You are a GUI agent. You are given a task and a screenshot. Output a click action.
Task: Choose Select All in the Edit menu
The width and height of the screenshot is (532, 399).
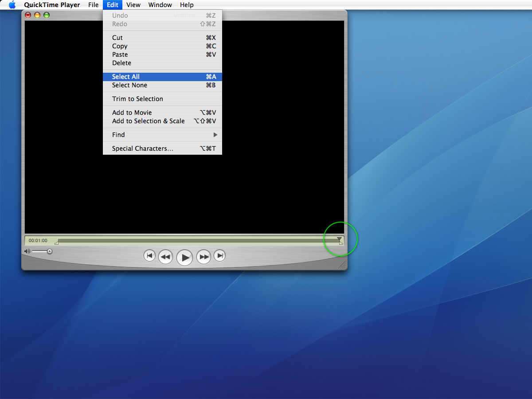point(162,77)
